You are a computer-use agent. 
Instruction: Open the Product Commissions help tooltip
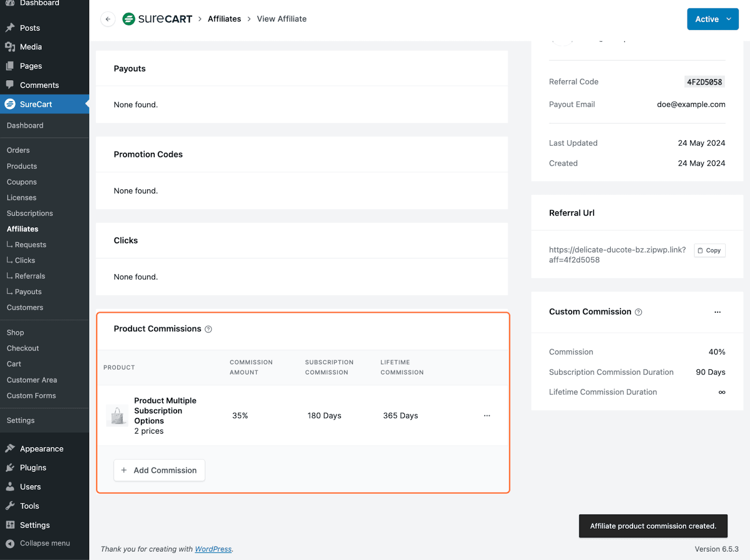pos(208,329)
